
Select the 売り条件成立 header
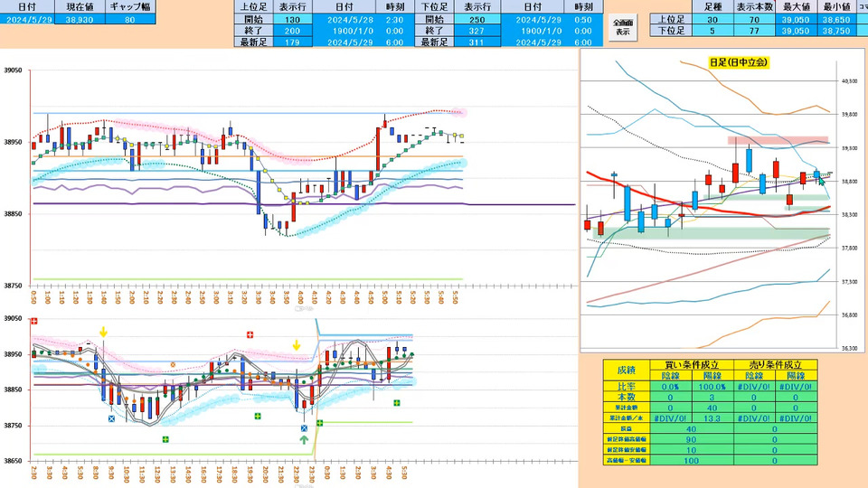[775, 364]
